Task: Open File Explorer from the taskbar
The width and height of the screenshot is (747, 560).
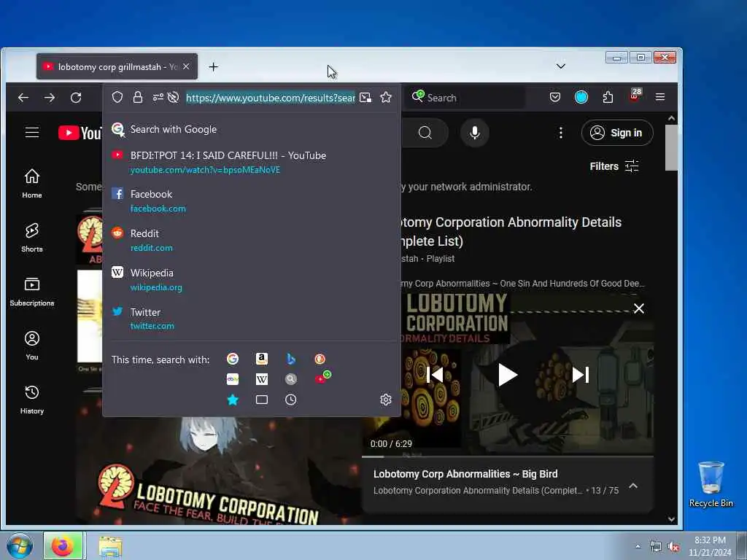Action: (x=111, y=546)
